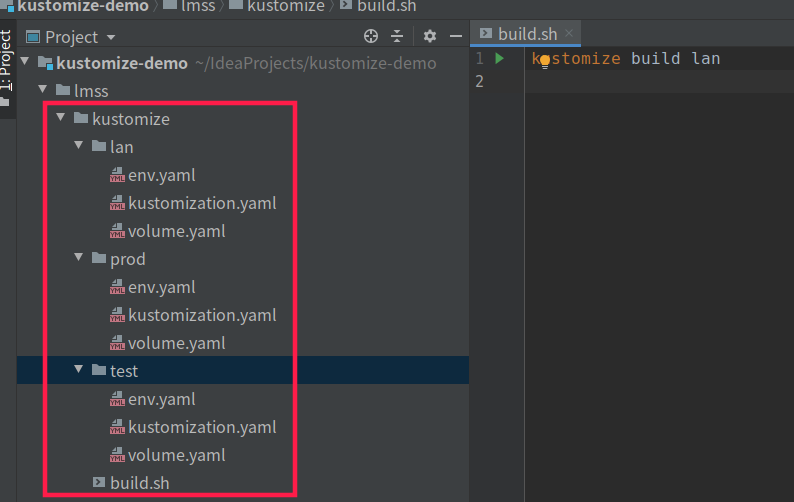Place cursor on empty editor line 2
Screen dimensions: 794x502
(x=658, y=81)
